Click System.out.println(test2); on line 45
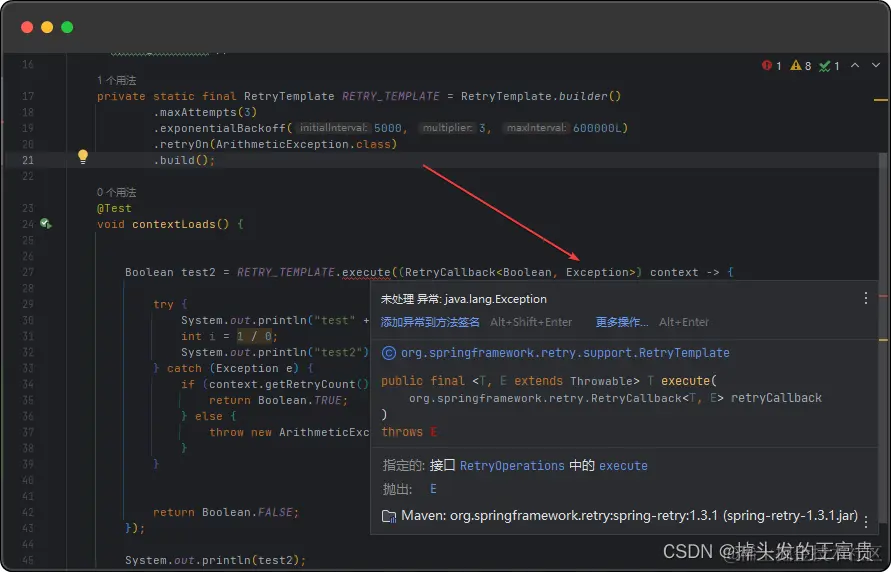 (215, 561)
